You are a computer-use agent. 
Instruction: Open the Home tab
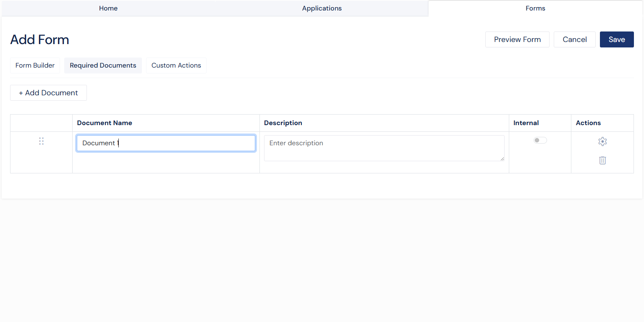point(108,8)
